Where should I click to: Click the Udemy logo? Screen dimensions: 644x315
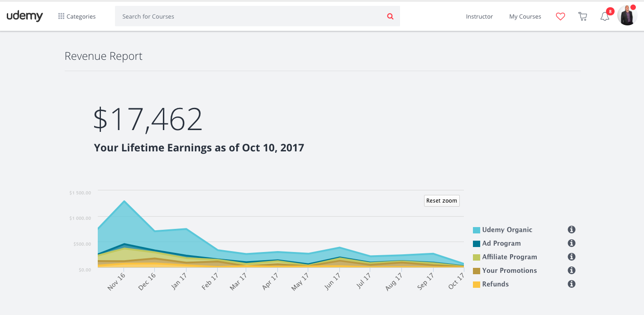(25, 16)
